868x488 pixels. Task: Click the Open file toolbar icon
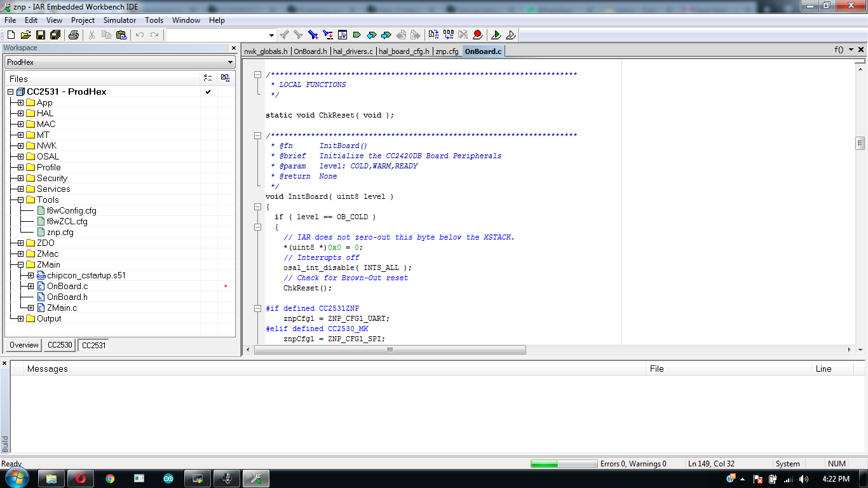coord(25,35)
